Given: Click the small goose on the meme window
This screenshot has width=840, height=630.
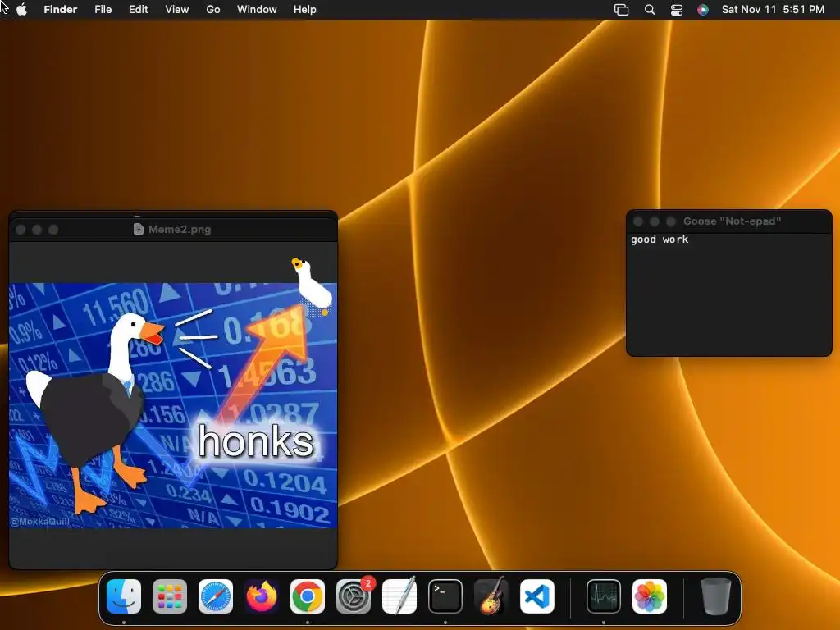Looking at the screenshot, I should (x=312, y=285).
